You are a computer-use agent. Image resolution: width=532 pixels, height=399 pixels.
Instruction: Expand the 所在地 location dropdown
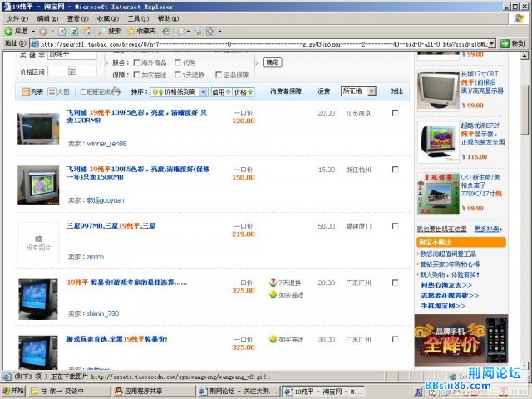tap(372, 91)
